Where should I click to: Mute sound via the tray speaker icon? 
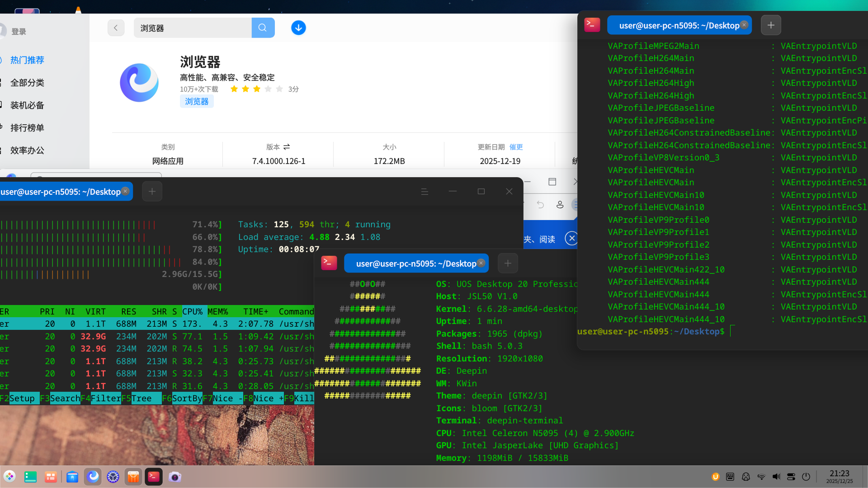[777, 476]
